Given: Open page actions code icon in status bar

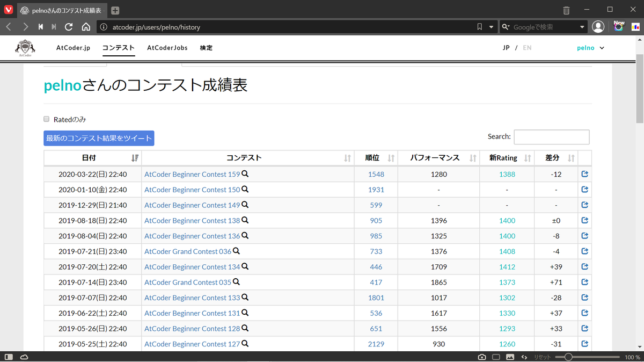Looking at the screenshot, I should (524, 357).
